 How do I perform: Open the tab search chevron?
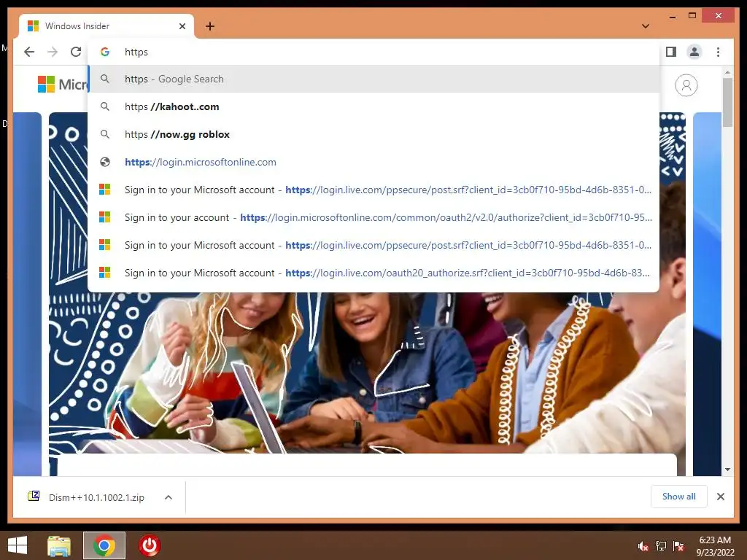646,26
